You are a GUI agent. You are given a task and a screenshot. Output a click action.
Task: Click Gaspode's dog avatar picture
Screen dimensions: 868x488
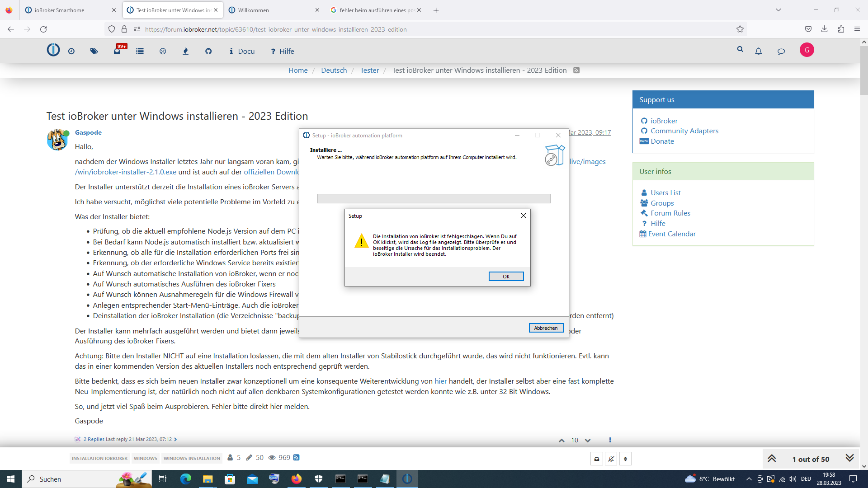[x=57, y=140]
